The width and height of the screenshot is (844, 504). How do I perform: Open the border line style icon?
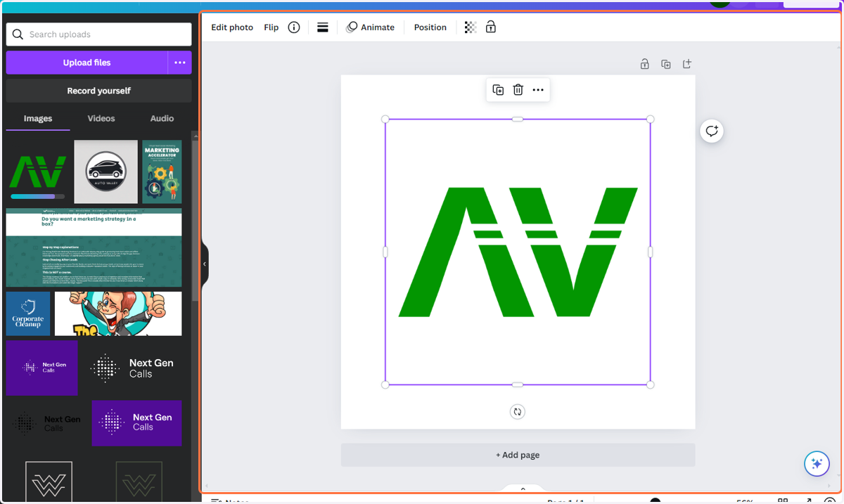323,27
